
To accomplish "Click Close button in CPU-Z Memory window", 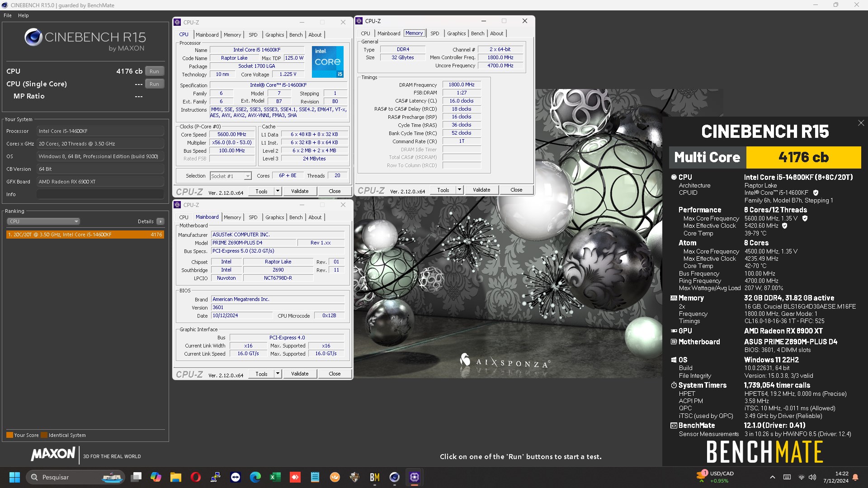I will click(516, 190).
